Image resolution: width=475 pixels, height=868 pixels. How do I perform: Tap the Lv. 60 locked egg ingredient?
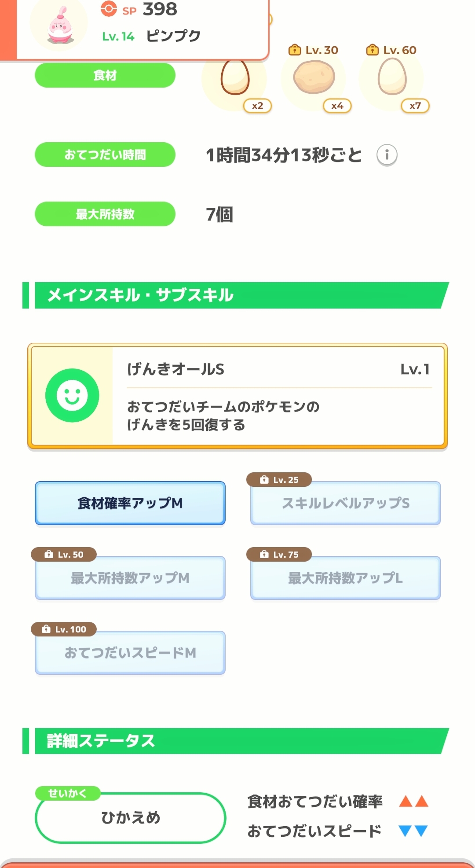click(x=392, y=77)
